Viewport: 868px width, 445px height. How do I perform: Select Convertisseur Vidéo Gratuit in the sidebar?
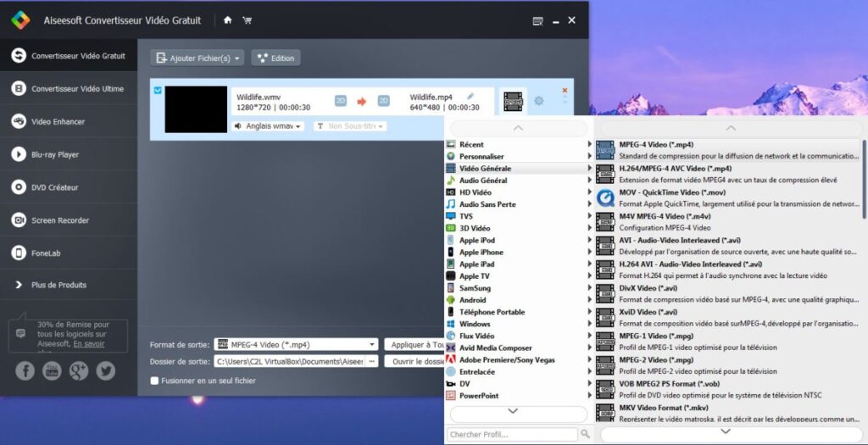tap(69, 55)
